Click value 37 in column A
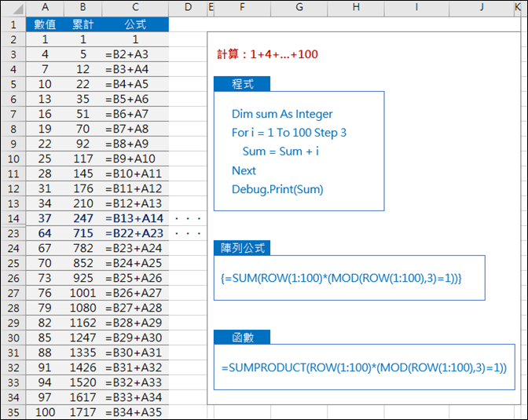This screenshot has width=528, height=420. [x=45, y=218]
